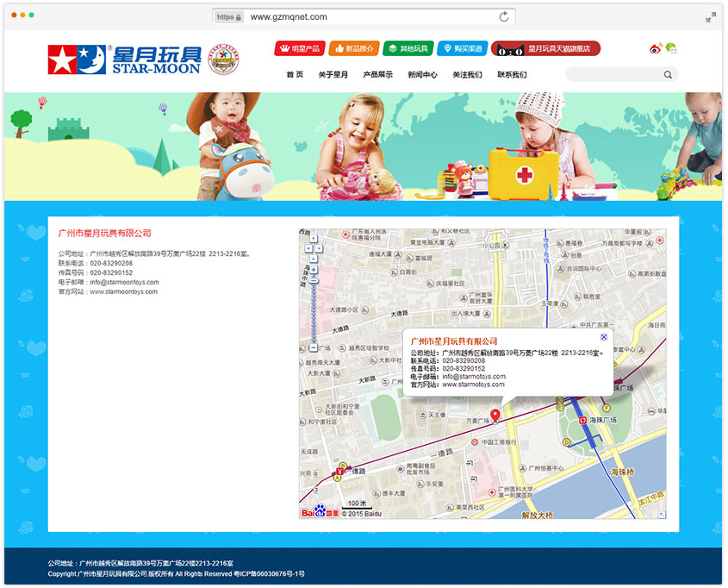Screen dimensions: 728x588
Task: Click the 广州市星月玩具有限公司 heading in left panel
Action: (x=105, y=233)
